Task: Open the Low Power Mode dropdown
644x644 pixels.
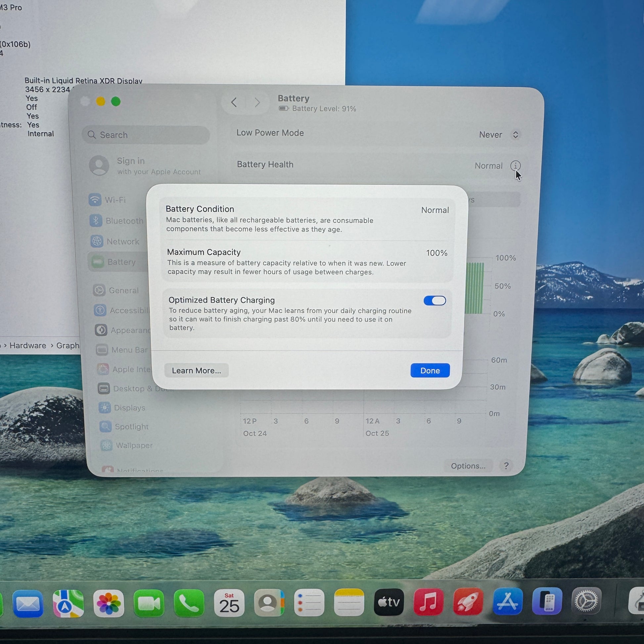Action: point(498,135)
